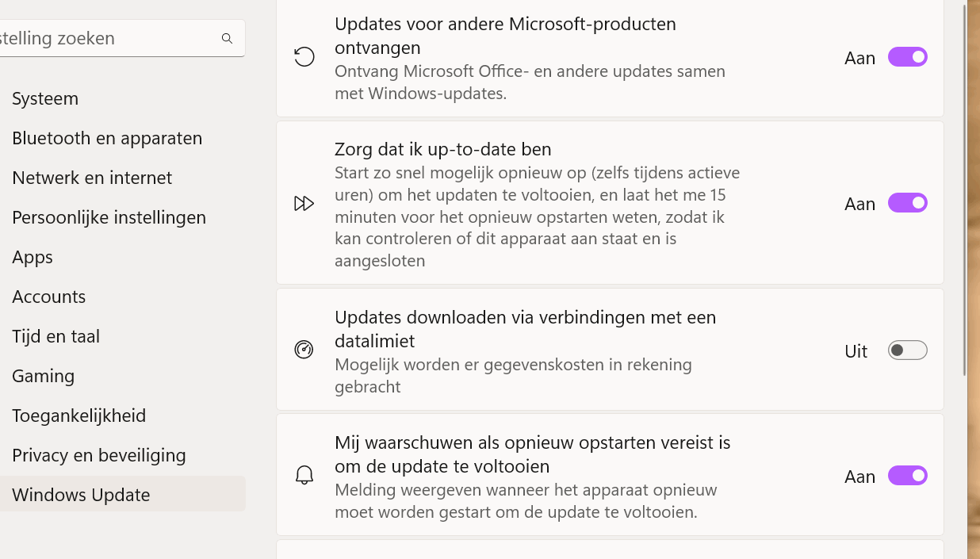This screenshot has height=559, width=980.
Task: Go to Bluetooth en apparaten
Action: [107, 138]
